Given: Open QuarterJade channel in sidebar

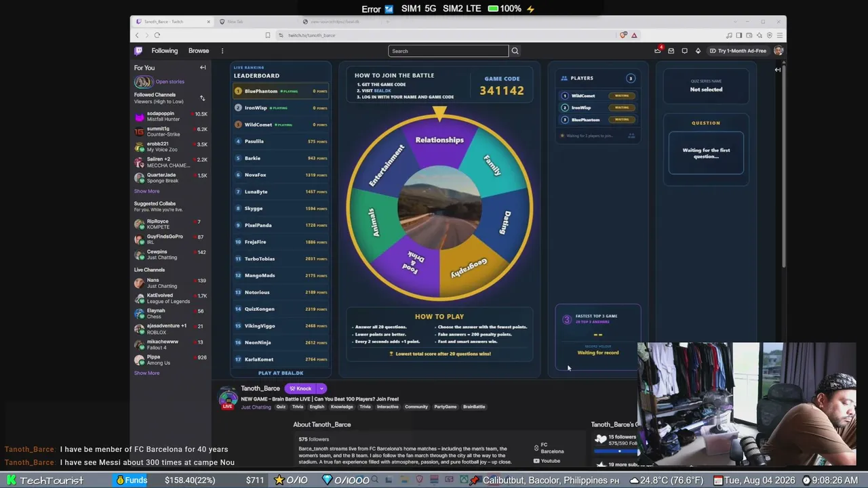Looking at the screenshot, I should (170, 178).
